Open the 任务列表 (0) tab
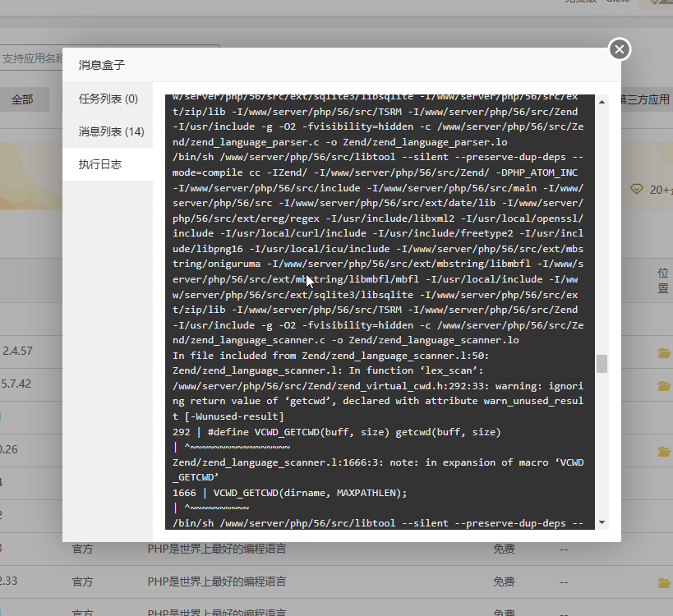Viewport: 673px width, 616px height. click(x=108, y=99)
